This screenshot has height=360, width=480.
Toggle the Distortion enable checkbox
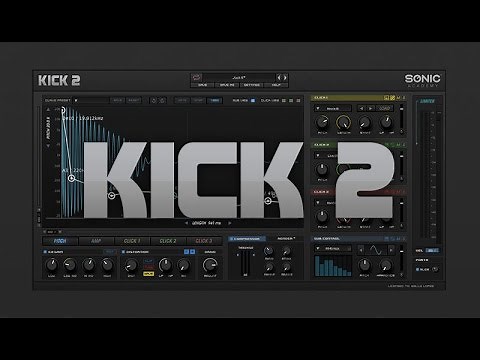click(x=123, y=252)
